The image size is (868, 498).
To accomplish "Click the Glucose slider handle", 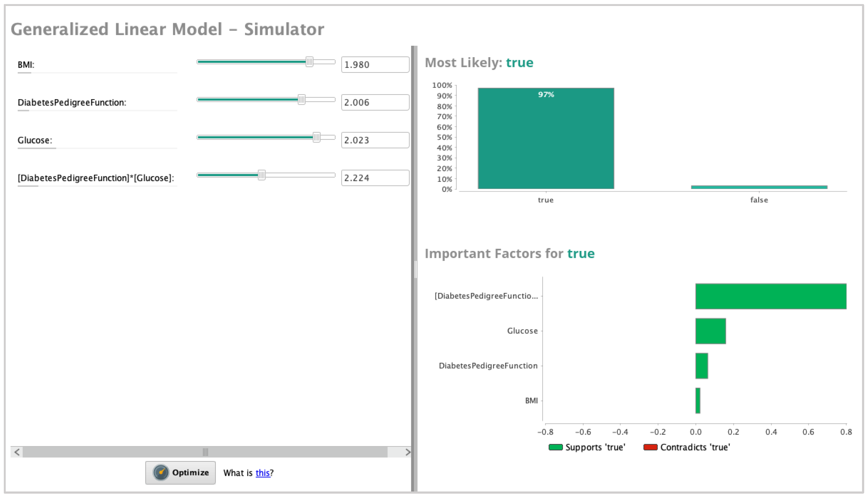I will click(x=316, y=137).
